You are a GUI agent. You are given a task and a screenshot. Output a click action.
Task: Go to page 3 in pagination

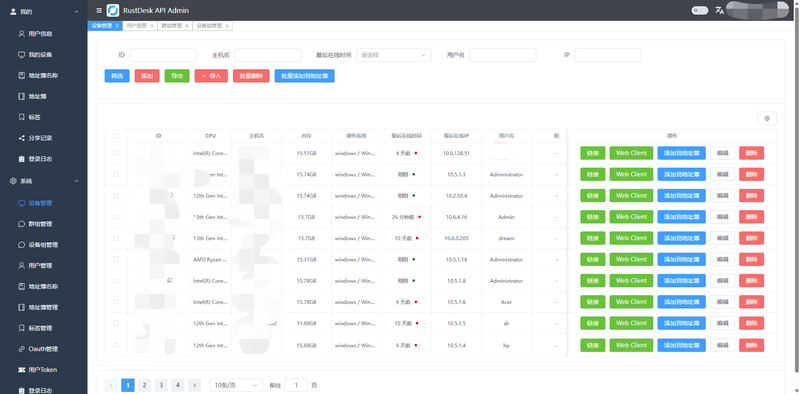tap(161, 385)
